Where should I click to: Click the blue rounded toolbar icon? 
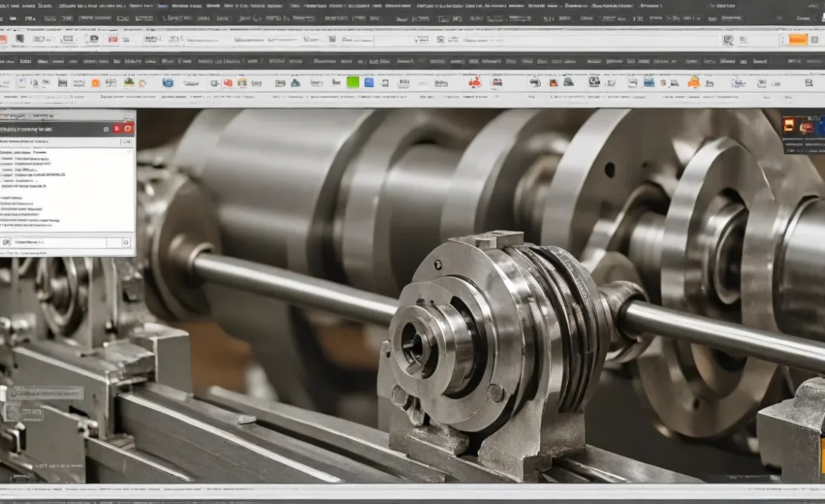[x=168, y=83]
